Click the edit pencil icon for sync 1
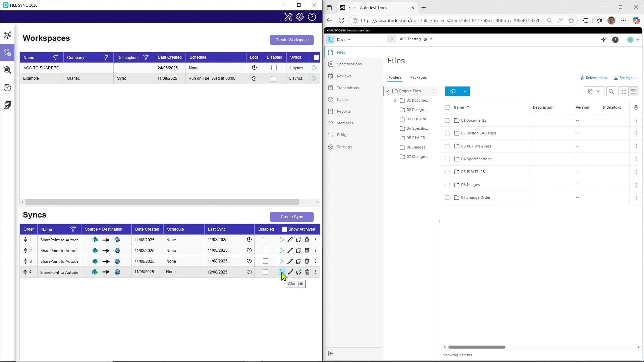This screenshot has height=362, width=644. click(290, 240)
